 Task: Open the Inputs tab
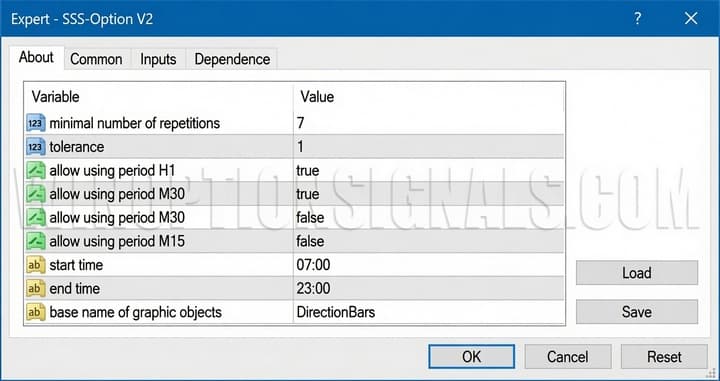158,59
